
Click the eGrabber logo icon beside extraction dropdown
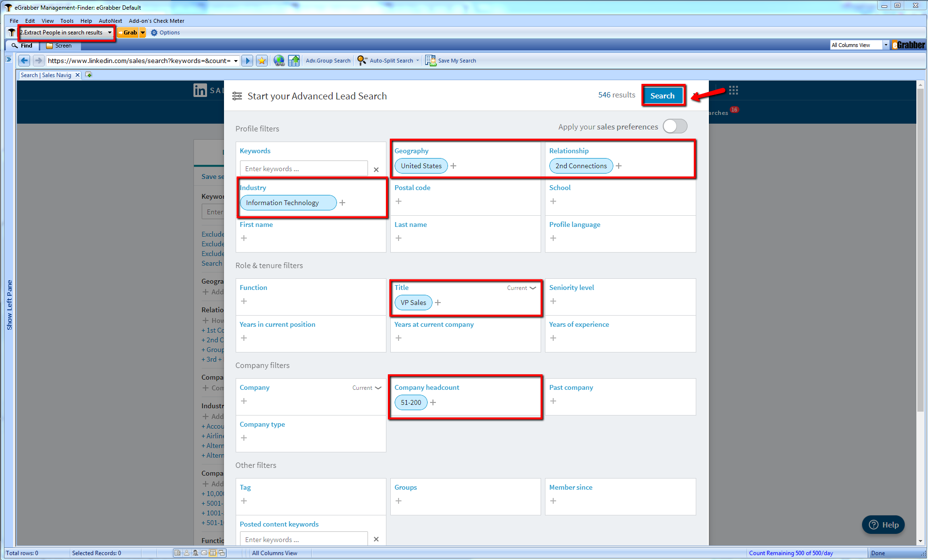(x=12, y=32)
